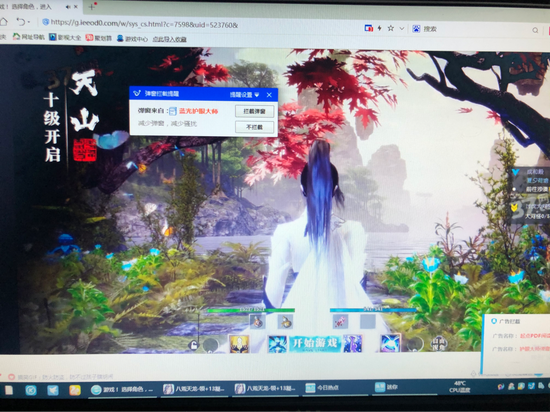This screenshot has height=412, width=550.
Task: Close the 弹窗拦截提醒 popup dialog
Action: [269, 95]
